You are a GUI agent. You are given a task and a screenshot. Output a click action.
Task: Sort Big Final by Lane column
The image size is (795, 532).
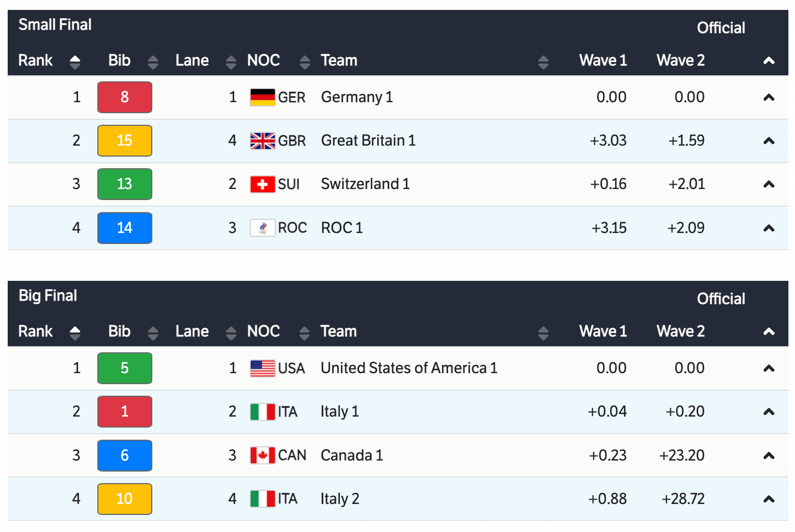[231, 332]
